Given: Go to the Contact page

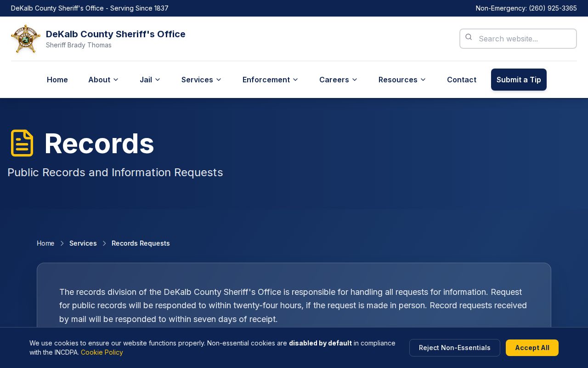Looking at the screenshot, I should 462,80.
